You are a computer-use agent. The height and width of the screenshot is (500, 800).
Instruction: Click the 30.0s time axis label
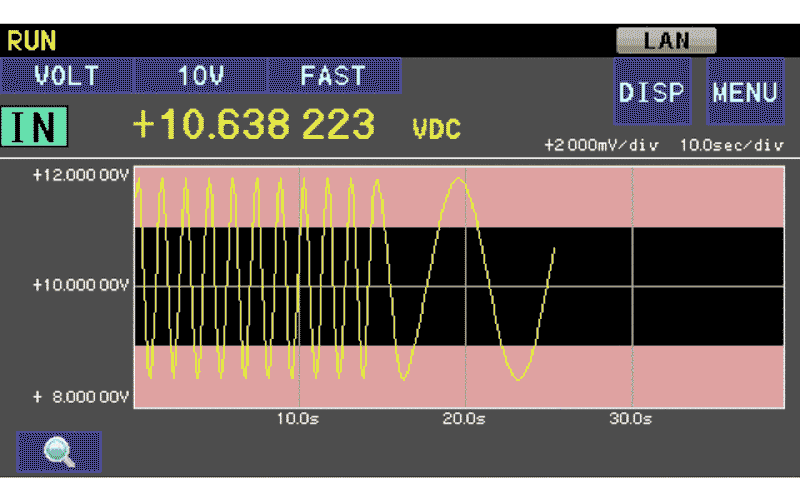[631, 419]
